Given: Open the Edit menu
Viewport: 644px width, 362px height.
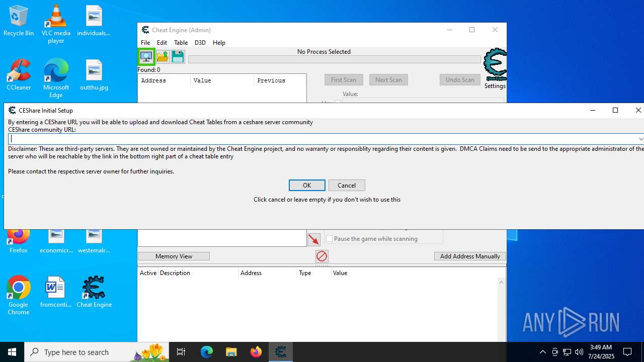Looking at the screenshot, I should 162,43.
